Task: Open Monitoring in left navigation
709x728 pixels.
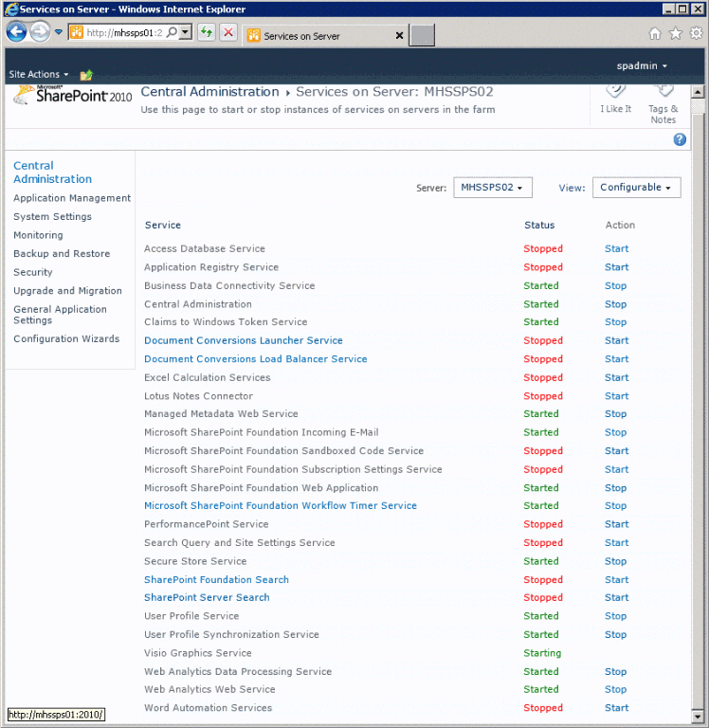Action: coord(38,235)
